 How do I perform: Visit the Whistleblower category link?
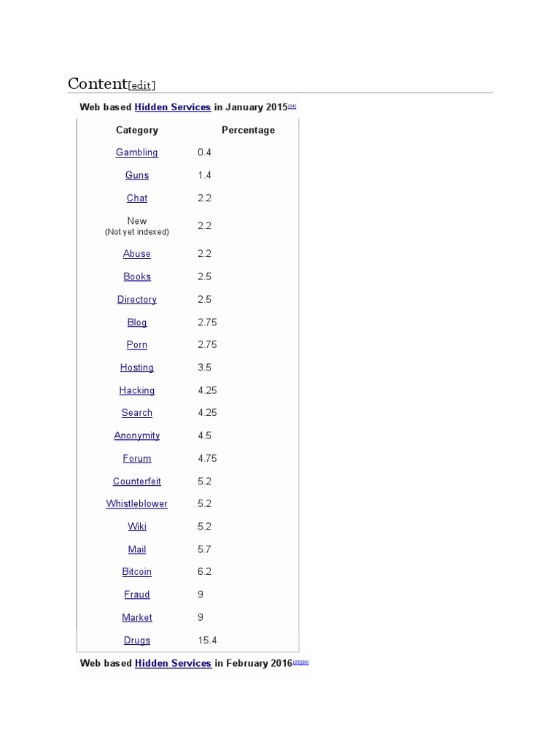coord(137,504)
